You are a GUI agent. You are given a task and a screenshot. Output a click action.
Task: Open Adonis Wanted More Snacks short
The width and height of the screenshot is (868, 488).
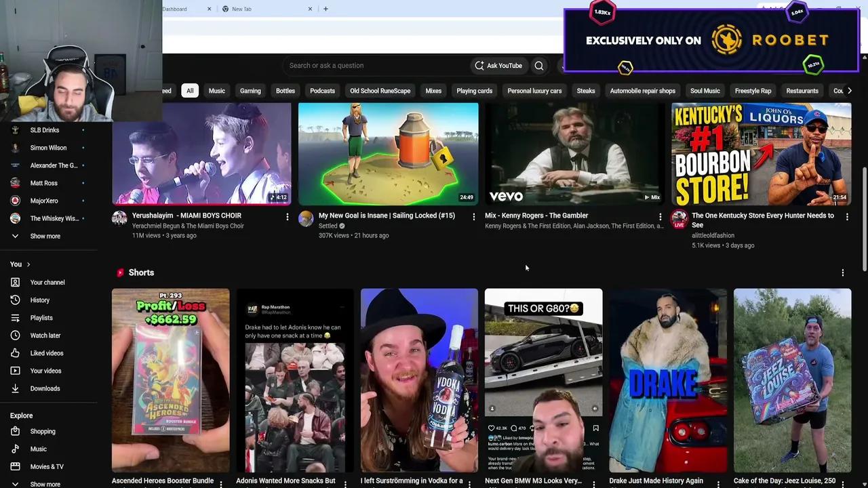[295, 380]
